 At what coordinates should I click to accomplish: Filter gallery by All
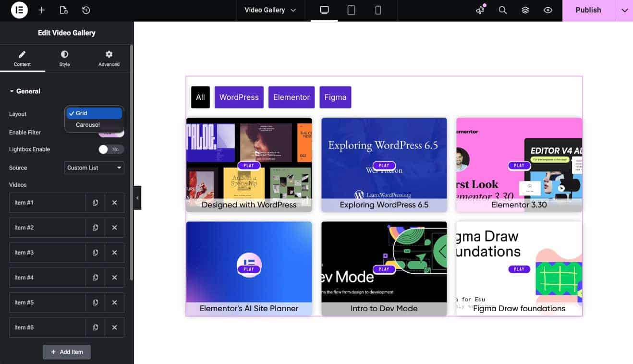coord(200,97)
